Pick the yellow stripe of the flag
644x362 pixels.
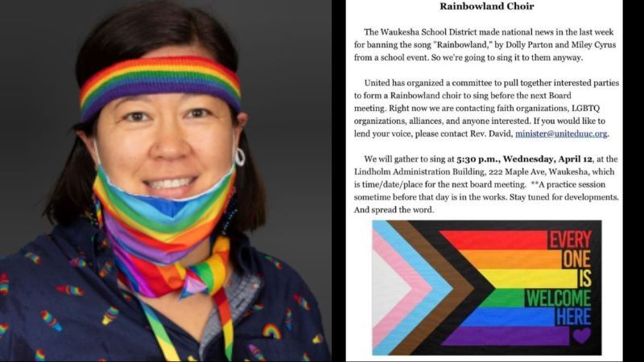coord(528,278)
